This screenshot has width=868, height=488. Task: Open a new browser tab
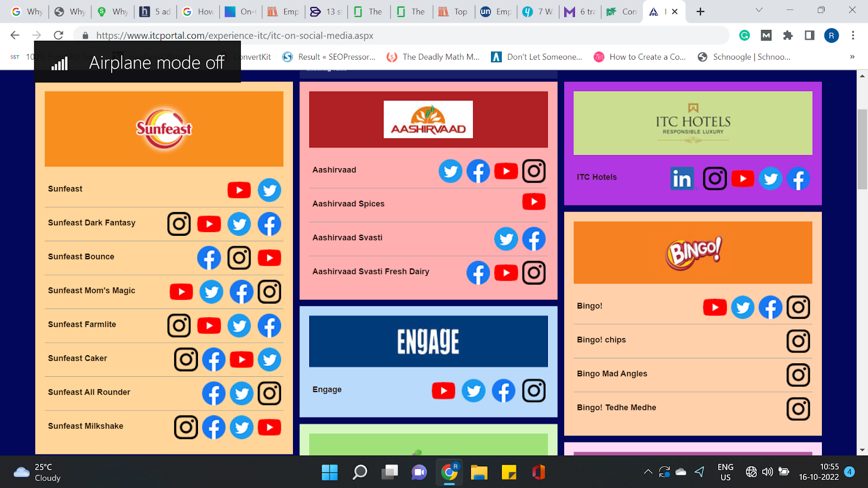(x=700, y=11)
